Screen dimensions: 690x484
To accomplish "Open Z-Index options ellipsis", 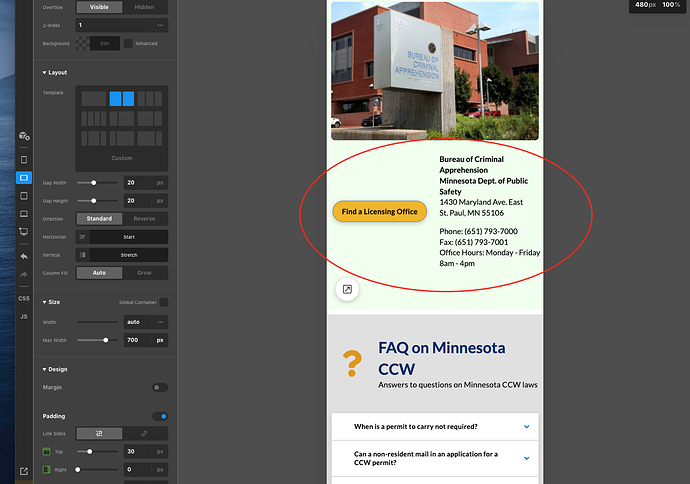I will point(160,25).
